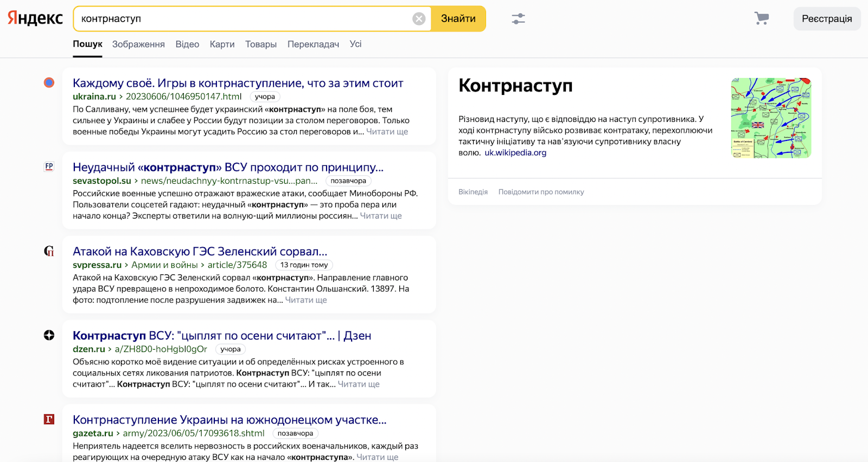The height and width of the screenshot is (462, 868).
Task: Switch to the Відео tab
Action: (187, 44)
